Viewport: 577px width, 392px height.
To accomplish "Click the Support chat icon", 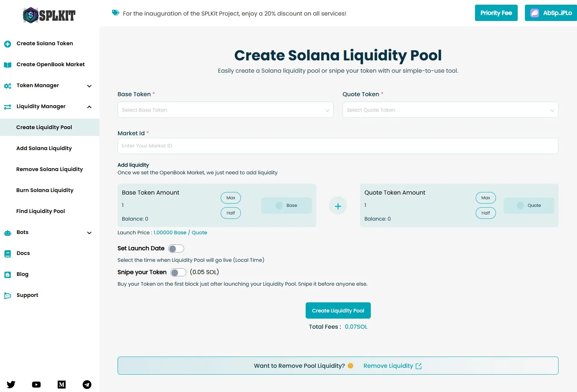I will coord(8,295).
